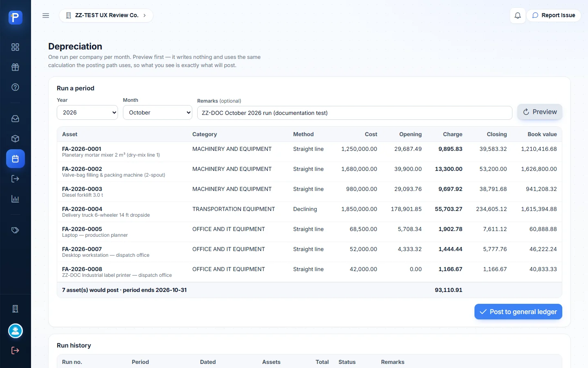Click the Book value column header
Image resolution: width=588 pixels, height=368 pixels.
tap(542, 134)
